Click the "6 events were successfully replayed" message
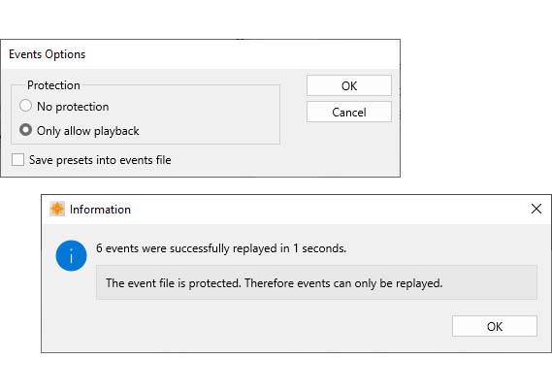This screenshot has height=392, width=552. pyautogui.click(x=221, y=248)
